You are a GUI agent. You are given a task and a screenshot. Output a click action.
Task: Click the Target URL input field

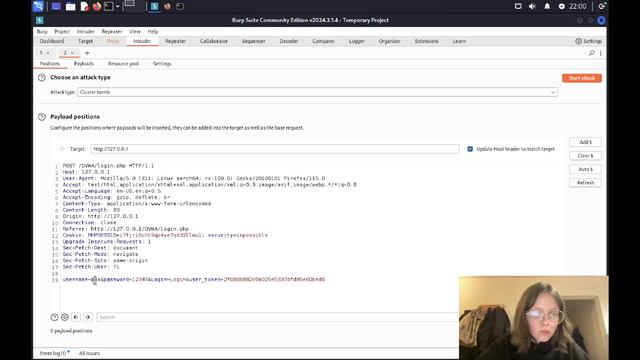[x=275, y=149]
